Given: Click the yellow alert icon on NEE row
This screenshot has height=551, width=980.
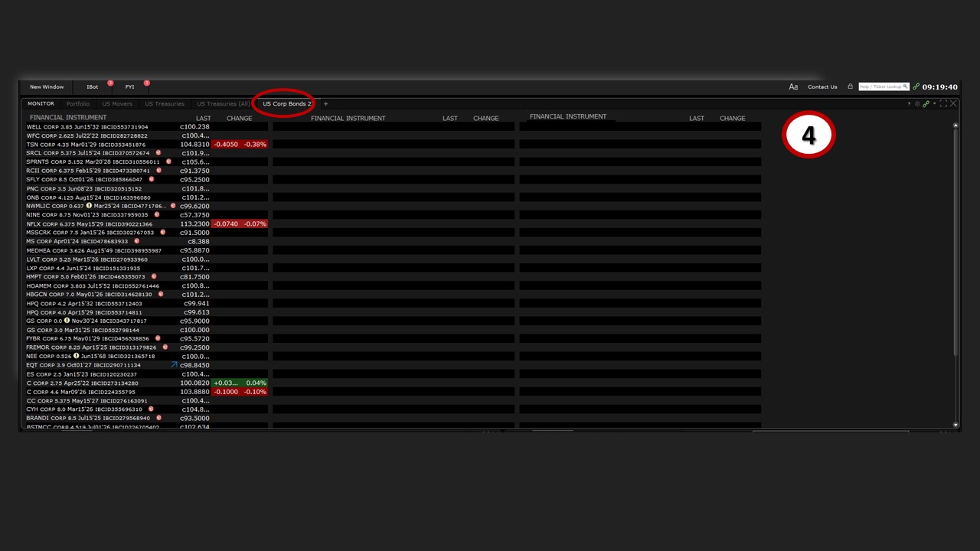Looking at the screenshot, I should pyautogui.click(x=76, y=356).
